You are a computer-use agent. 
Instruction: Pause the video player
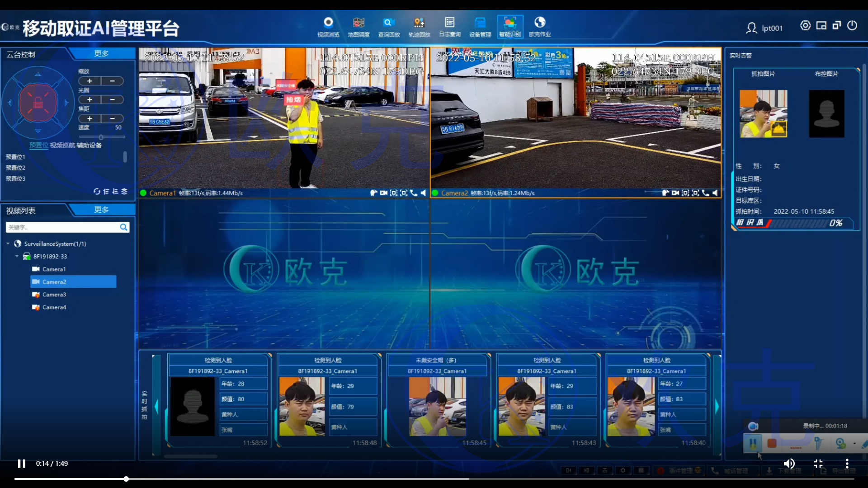(x=21, y=464)
